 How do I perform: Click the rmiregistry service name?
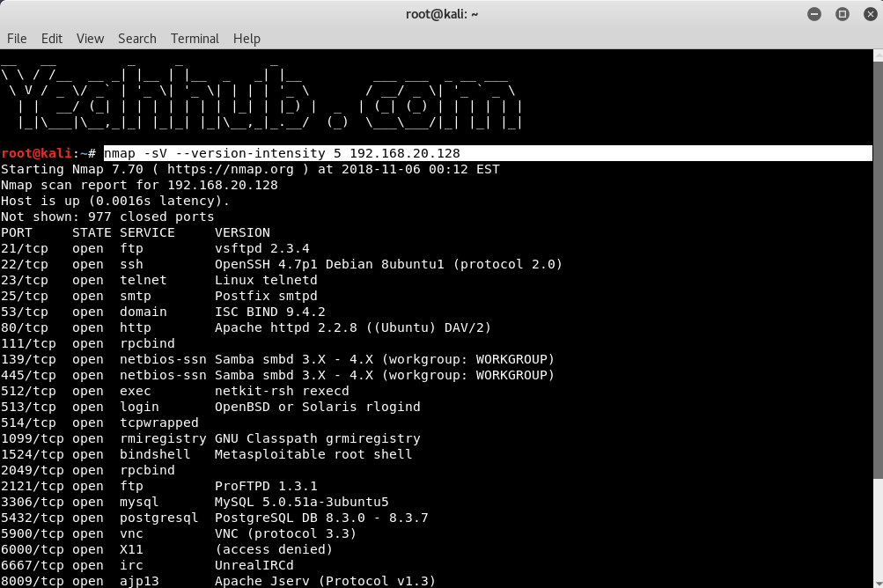click(x=164, y=438)
